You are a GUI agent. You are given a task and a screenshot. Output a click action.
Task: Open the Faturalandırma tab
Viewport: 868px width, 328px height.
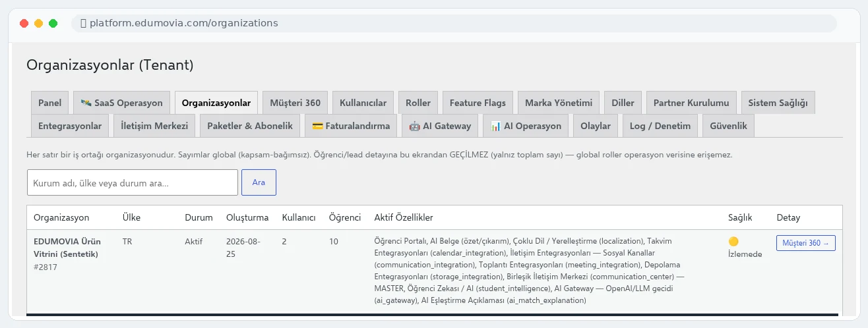(351, 126)
